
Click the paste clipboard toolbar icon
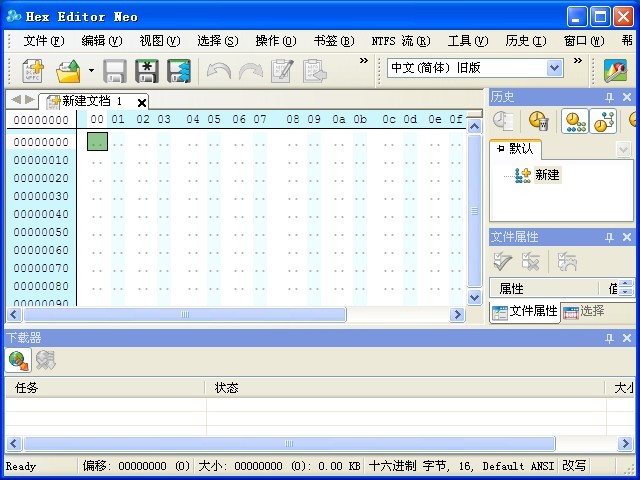click(315, 71)
